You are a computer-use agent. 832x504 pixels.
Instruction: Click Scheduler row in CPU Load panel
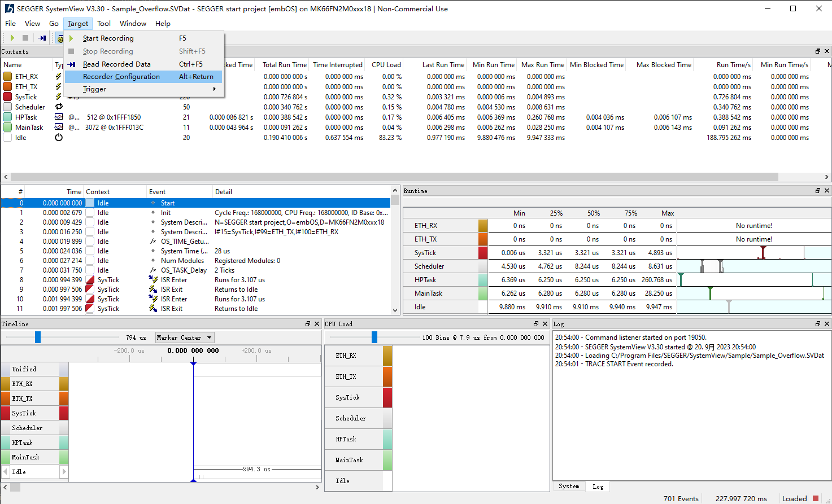[x=358, y=418]
